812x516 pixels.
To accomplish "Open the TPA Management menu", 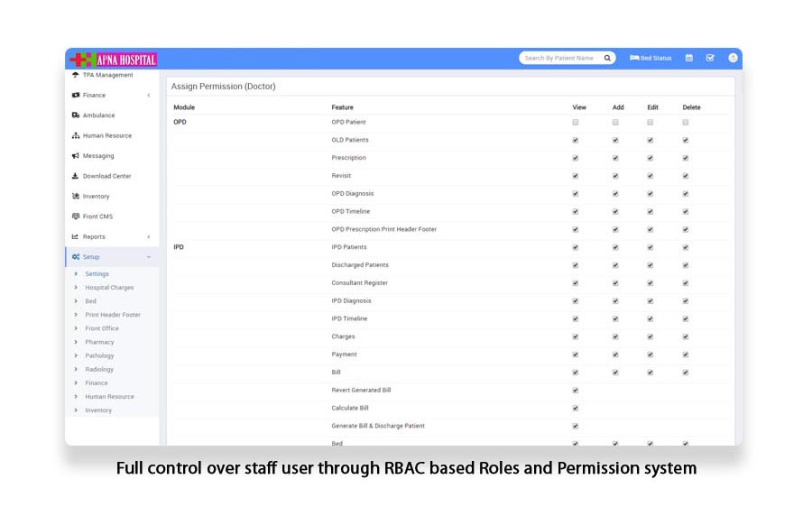I will click(x=107, y=75).
